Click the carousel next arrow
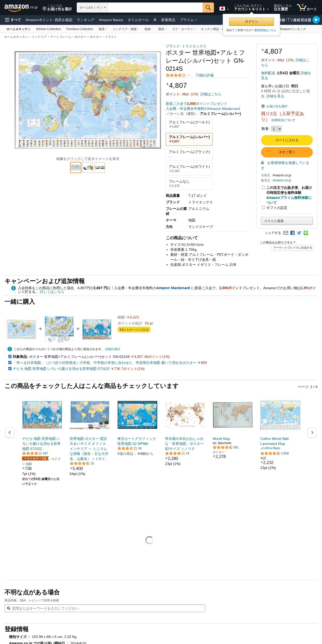Screen dimensions: 322x644 click(312, 432)
